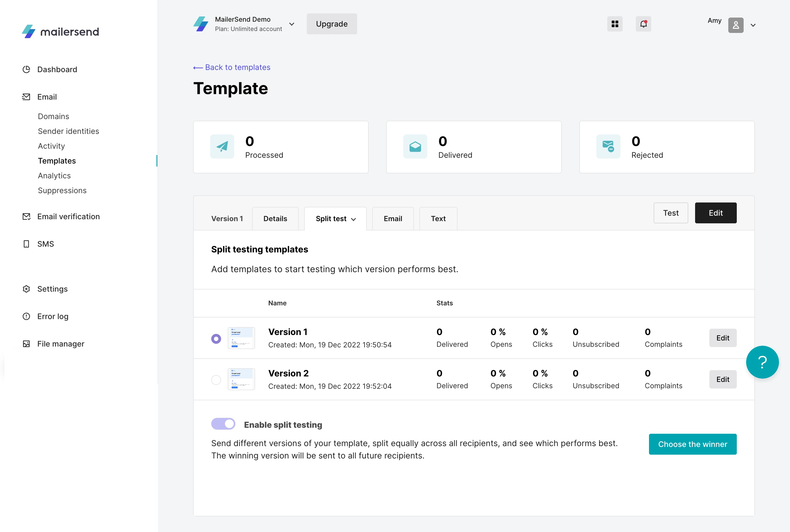
Task: Click the user avatar icon
Action: (735, 25)
